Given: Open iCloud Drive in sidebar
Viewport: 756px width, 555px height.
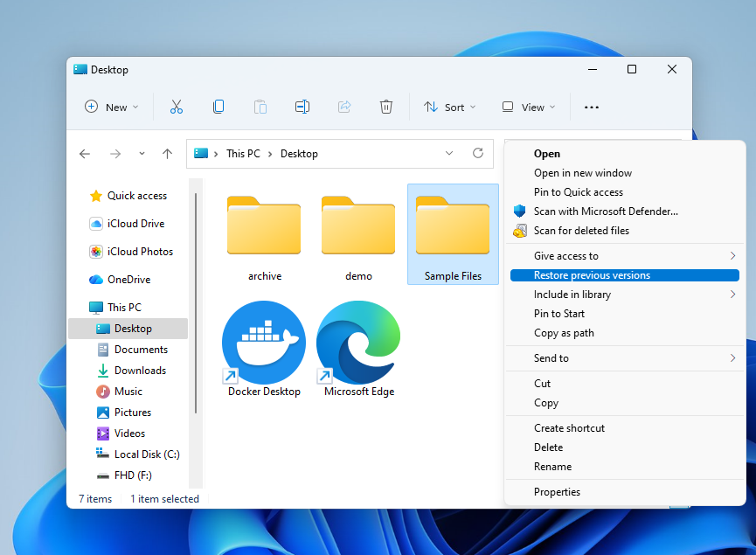Looking at the screenshot, I should pos(128,224).
